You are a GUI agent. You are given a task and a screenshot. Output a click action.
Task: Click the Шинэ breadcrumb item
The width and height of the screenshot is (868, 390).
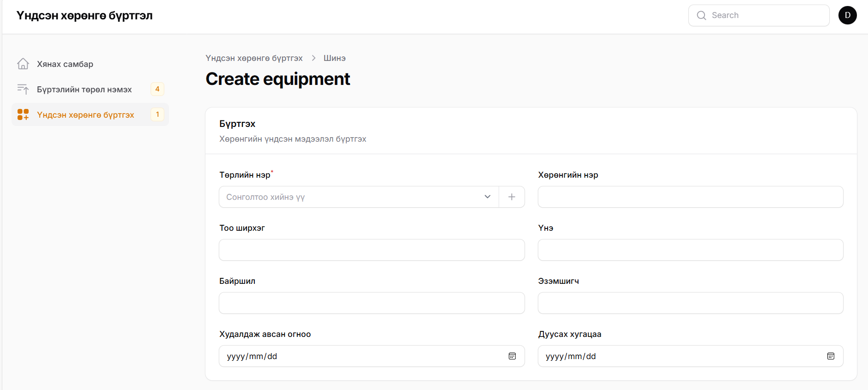pos(334,58)
